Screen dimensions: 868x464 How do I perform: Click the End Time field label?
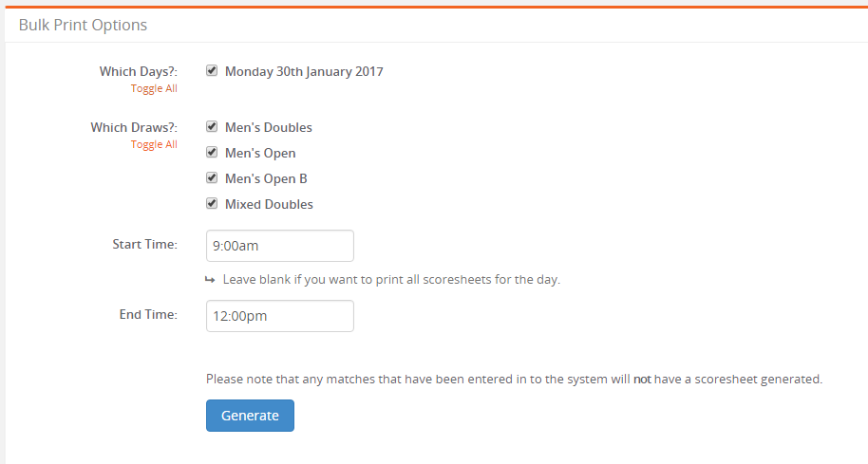click(148, 314)
